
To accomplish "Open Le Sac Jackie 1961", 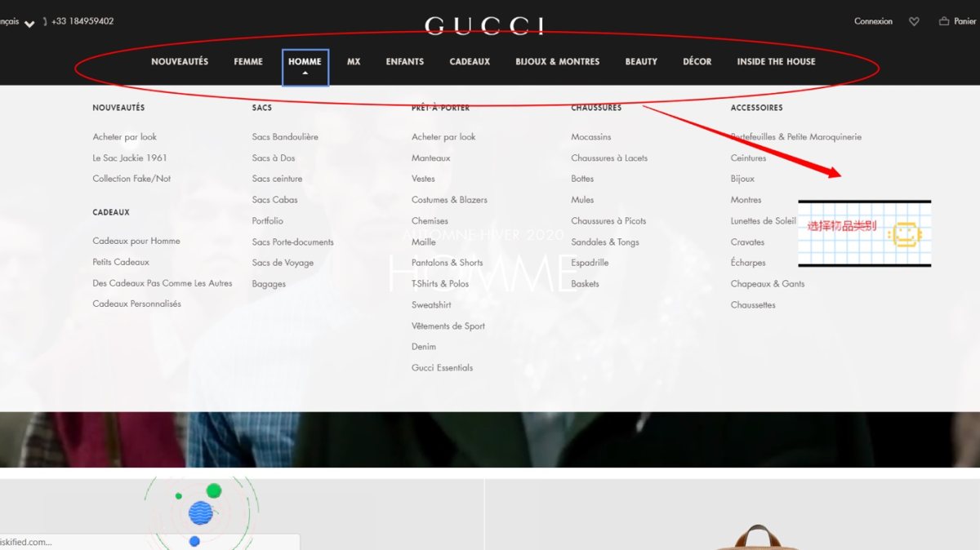I will [130, 157].
